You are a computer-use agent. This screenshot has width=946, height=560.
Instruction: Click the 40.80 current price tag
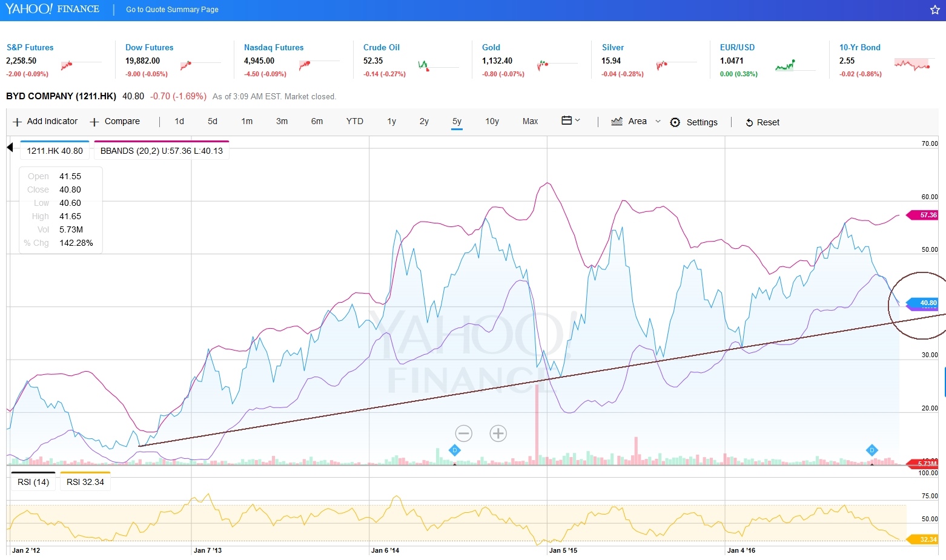pyautogui.click(x=922, y=303)
